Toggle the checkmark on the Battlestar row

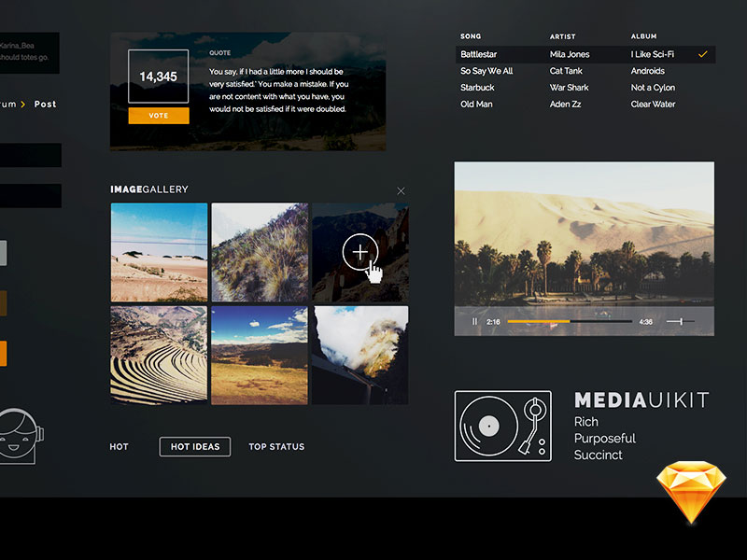pyautogui.click(x=702, y=54)
